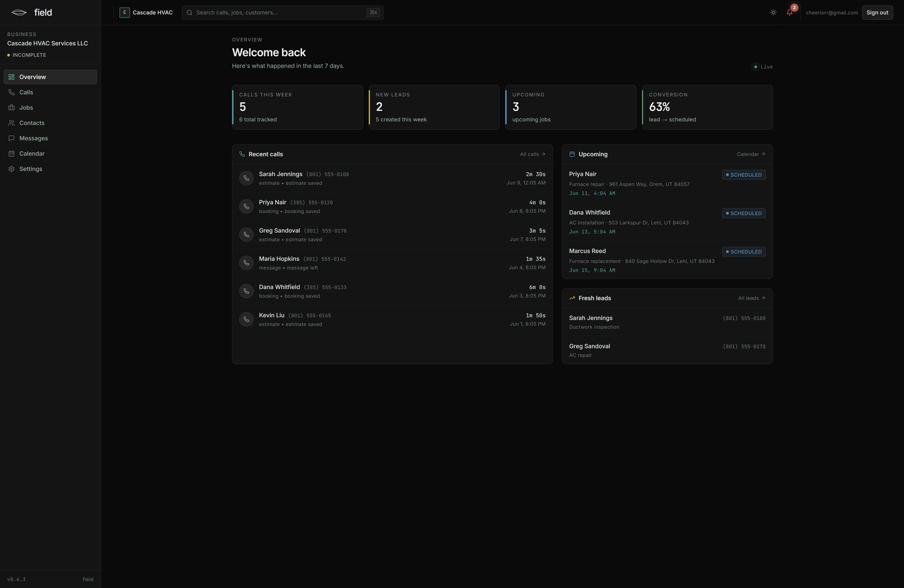Click the Fresh leads trending icon
The height and width of the screenshot is (588, 904).
click(572, 298)
